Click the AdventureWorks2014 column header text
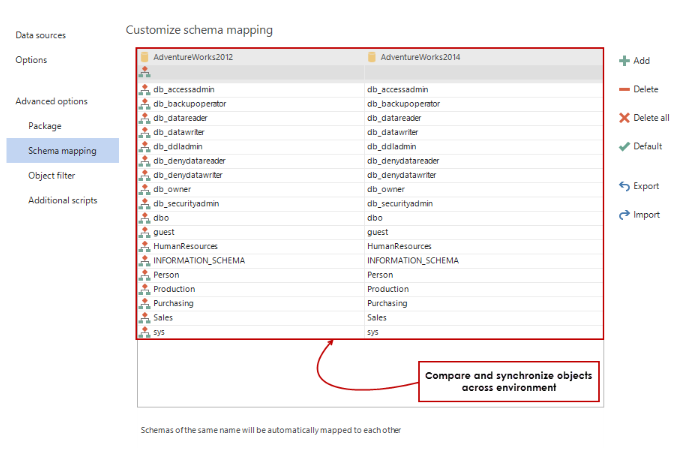 click(x=420, y=57)
